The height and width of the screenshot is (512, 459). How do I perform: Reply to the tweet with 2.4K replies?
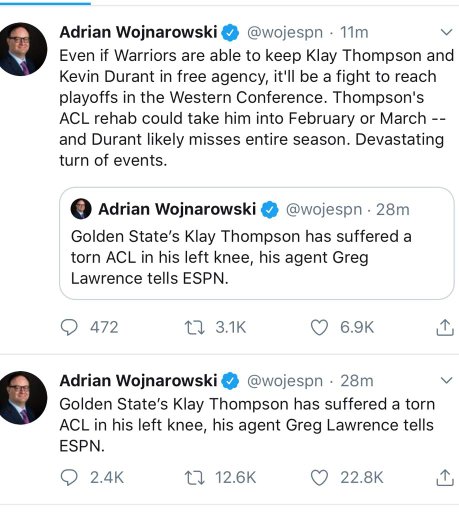tap(69, 477)
